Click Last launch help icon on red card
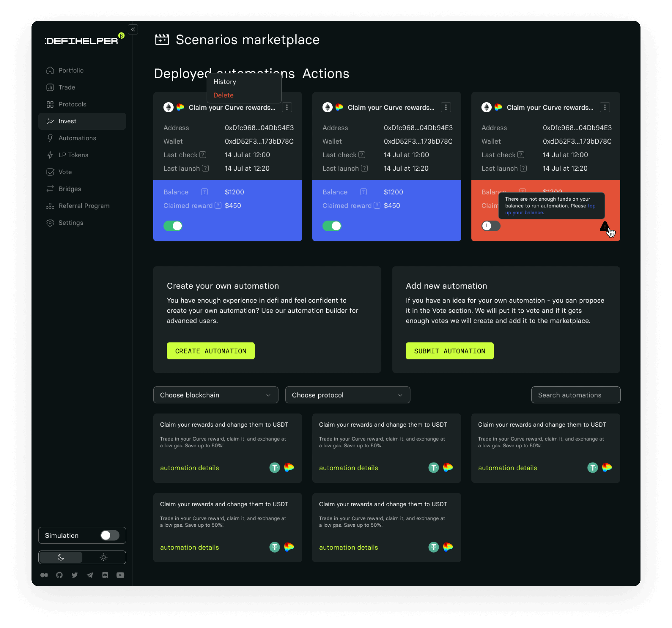Screen dimensions: 672x628 click(x=523, y=168)
